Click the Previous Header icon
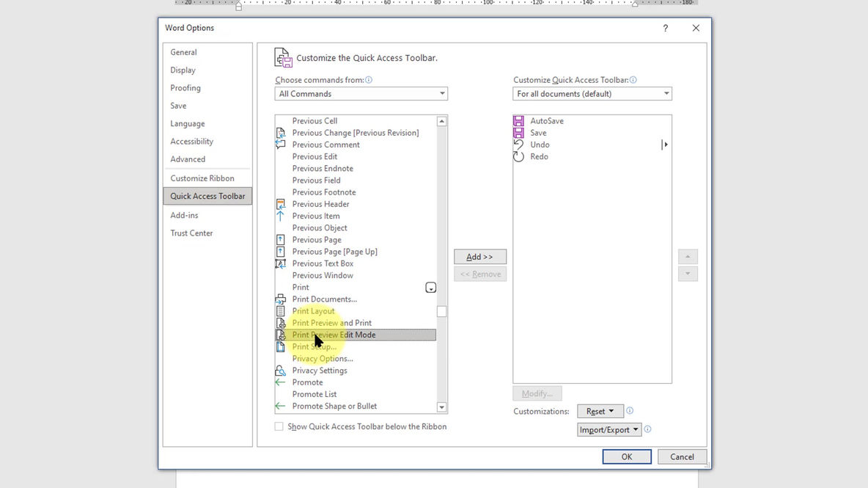868x488 pixels. 281,204
